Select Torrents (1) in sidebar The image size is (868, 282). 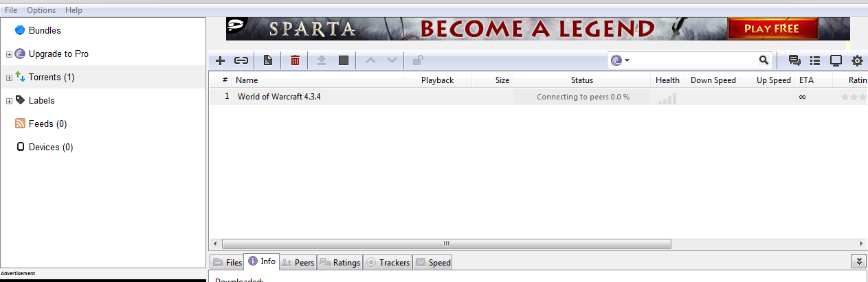(52, 77)
